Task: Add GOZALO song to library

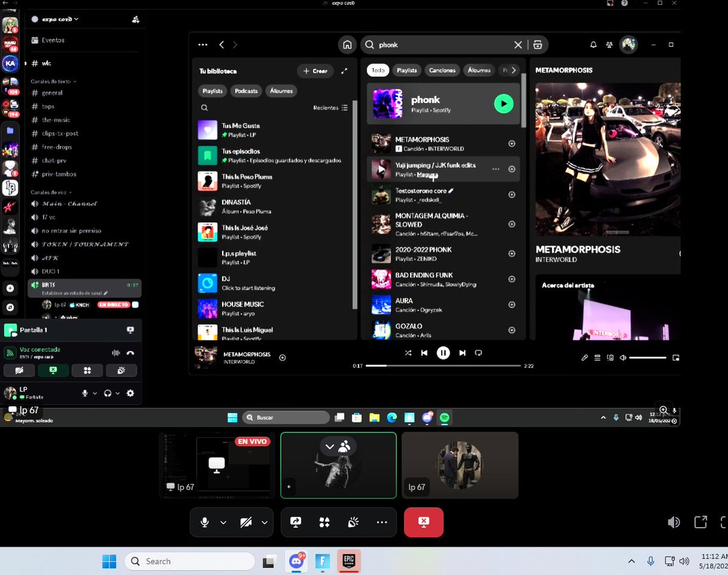Action: (511, 330)
